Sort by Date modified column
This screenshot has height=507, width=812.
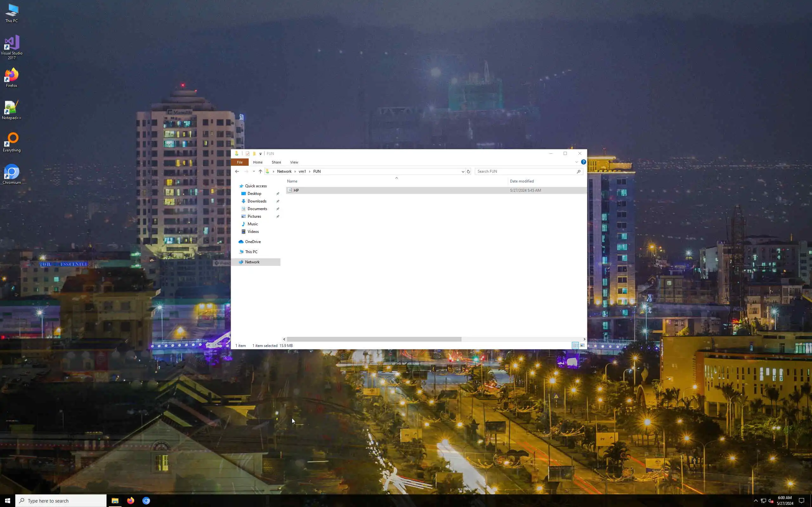[x=522, y=181]
